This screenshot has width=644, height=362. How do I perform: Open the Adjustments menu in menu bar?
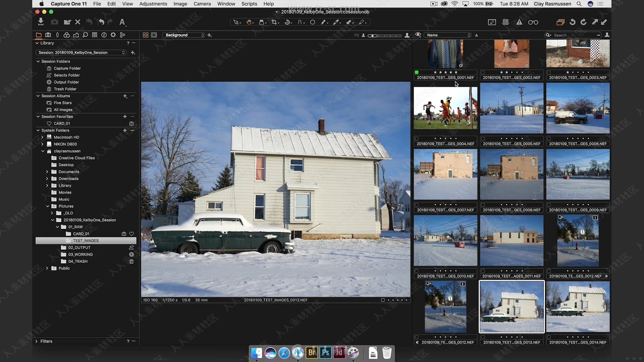click(153, 4)
